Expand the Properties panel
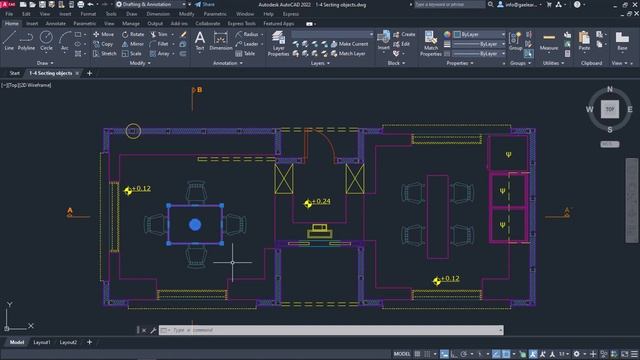This screenshot has width=640, height=360. 460,63
